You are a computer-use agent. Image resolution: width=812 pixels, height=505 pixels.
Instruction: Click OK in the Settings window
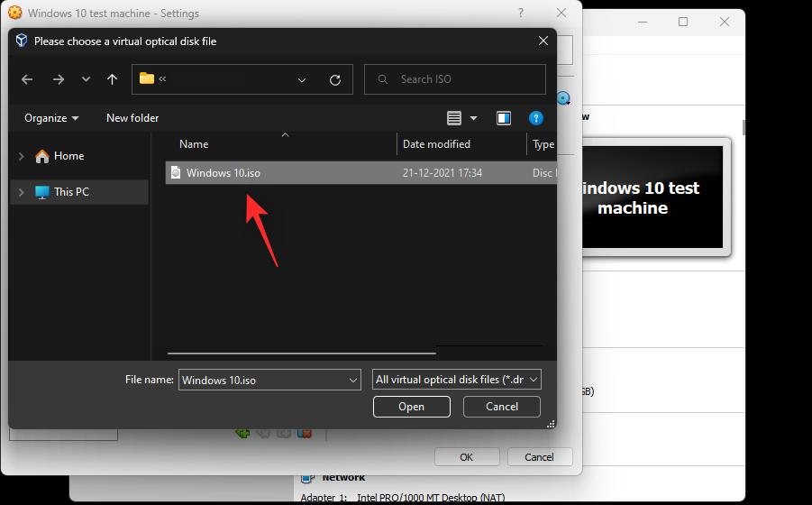tap(467, 457)
